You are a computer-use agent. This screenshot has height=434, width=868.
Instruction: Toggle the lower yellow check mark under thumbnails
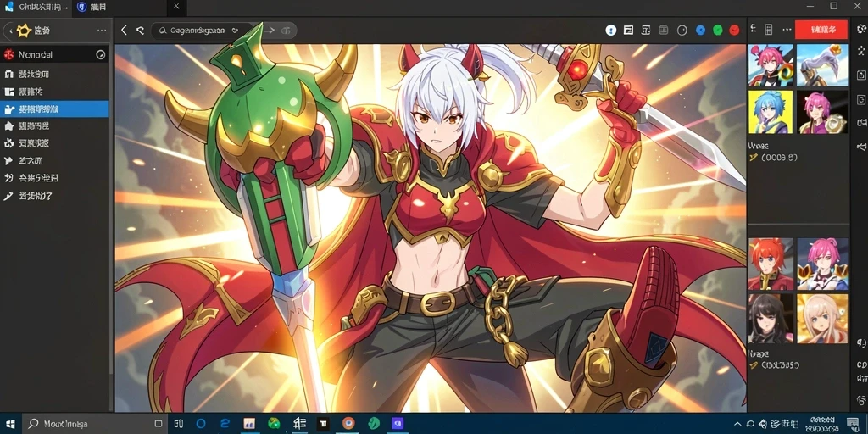pyautogui.click(x=753, y=365)
